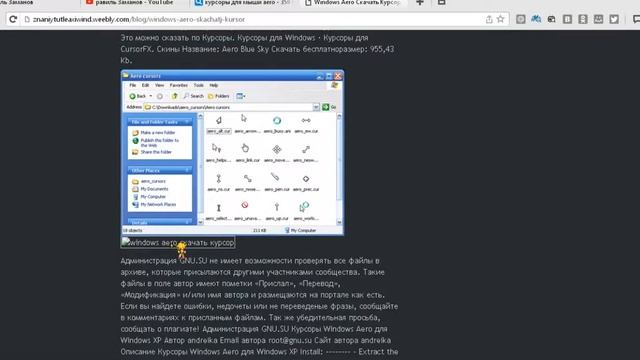Click the blue extension icon in the browser toolbar
The height and width of the screenshot is (360, 640).
click(x=536, y=19)
